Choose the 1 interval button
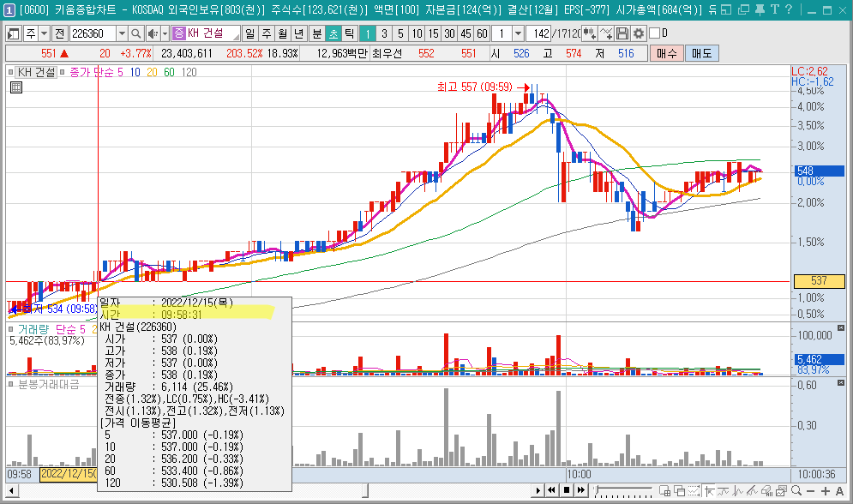853x504 pixels. point(368,33)
